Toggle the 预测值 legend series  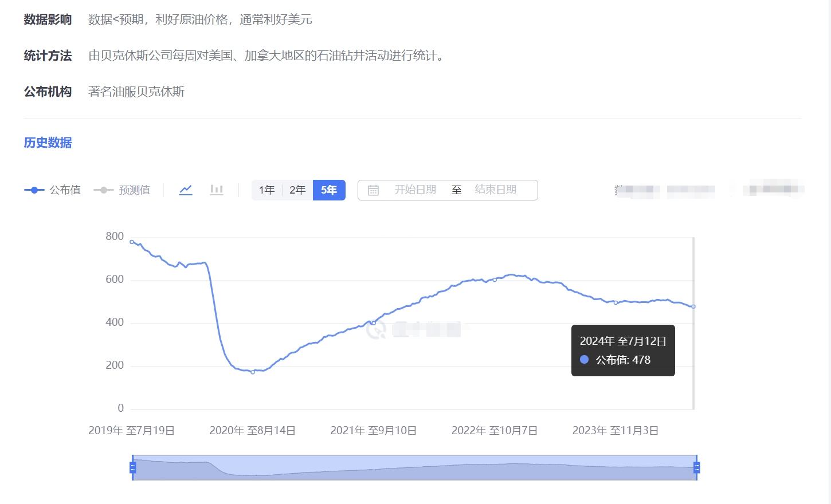[122, 190]
